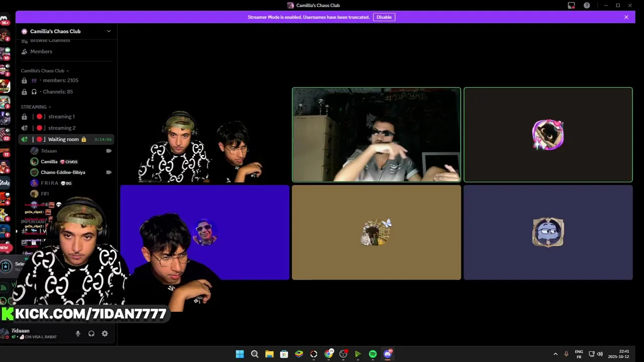
Task: Click the tray microphone indicator
Action: (x=567, y=354)
